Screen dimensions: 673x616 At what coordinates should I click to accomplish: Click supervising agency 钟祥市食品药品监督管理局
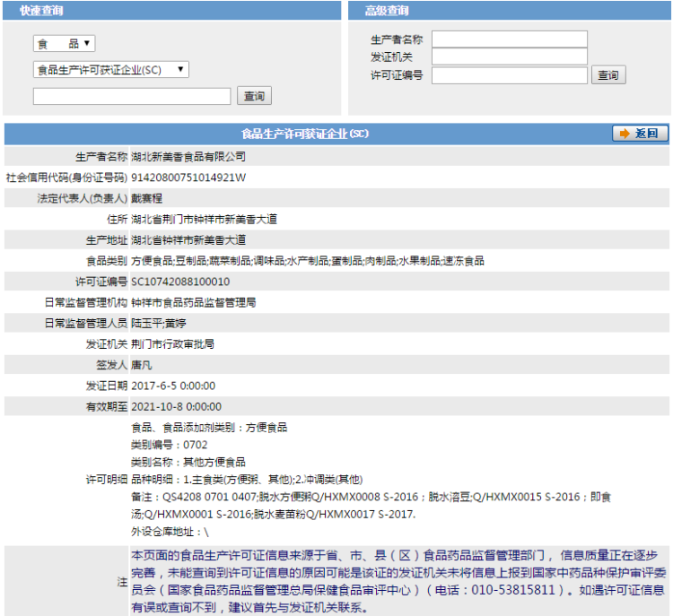[194, 302]
